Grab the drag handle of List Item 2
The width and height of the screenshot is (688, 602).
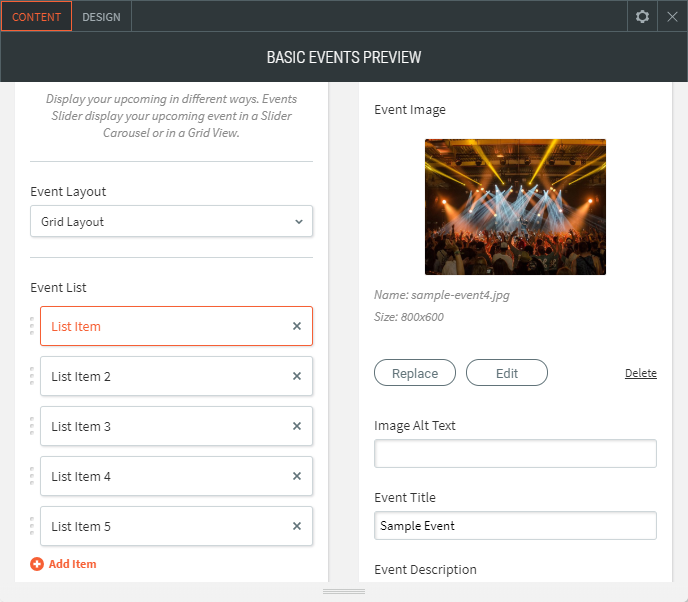click(32, 376)
